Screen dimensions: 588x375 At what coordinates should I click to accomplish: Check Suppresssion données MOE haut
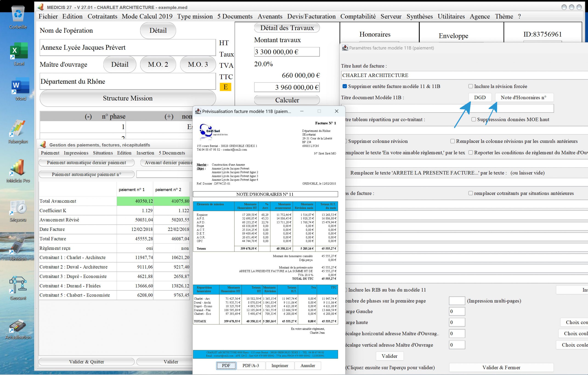(473, 119)
